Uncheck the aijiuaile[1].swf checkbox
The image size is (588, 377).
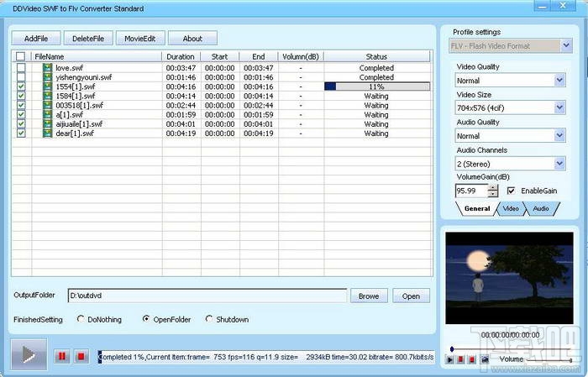(21, 124)
